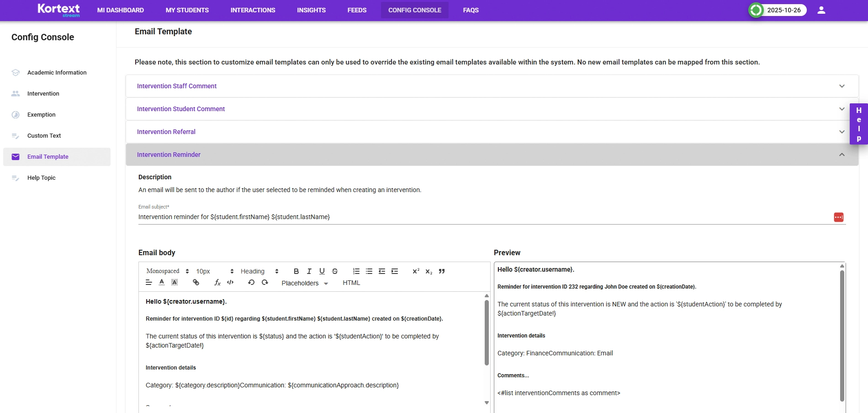Apply strikethrough formatting in the editor
The width and height of the screenshot is (868, 413).
[x=335, y=271]
